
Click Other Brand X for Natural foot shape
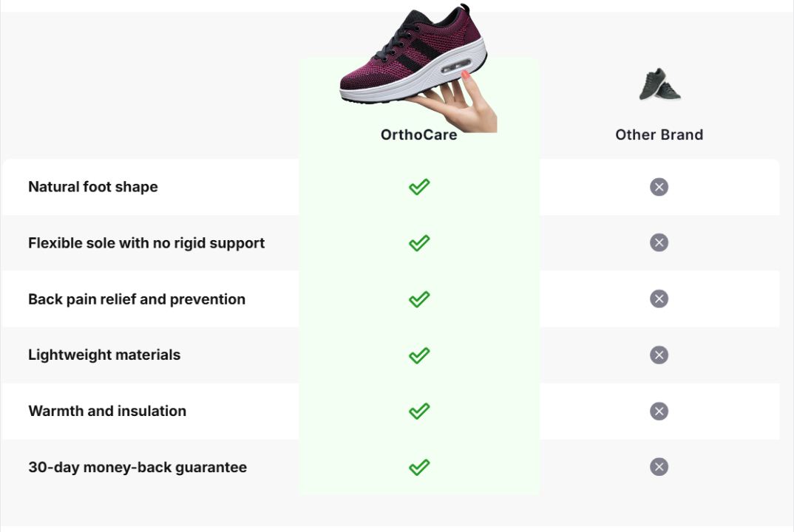659,187
